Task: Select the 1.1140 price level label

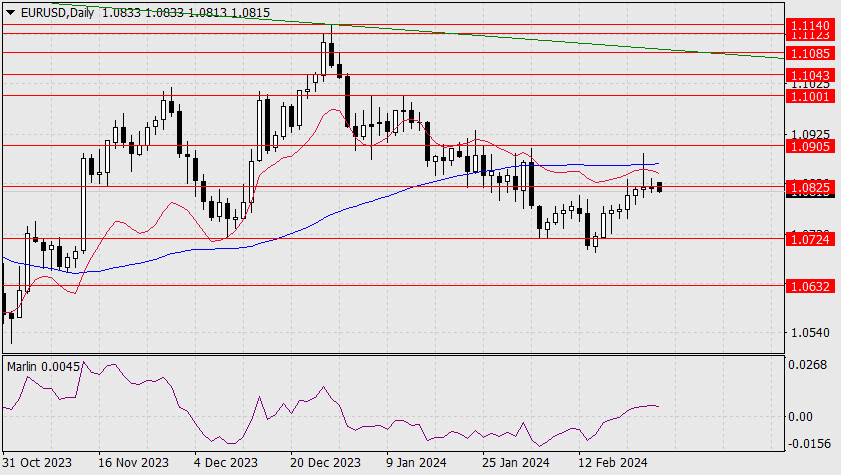Action: pyautogui.click(x=810, y=25)
